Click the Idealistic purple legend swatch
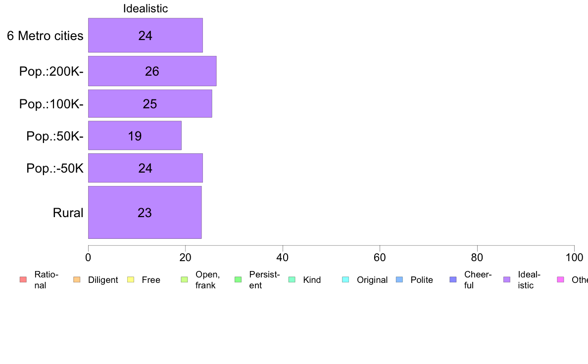Image resolution: width=588 pixels, height=364 pixels. pyautogui.click(x=507, y=279)
